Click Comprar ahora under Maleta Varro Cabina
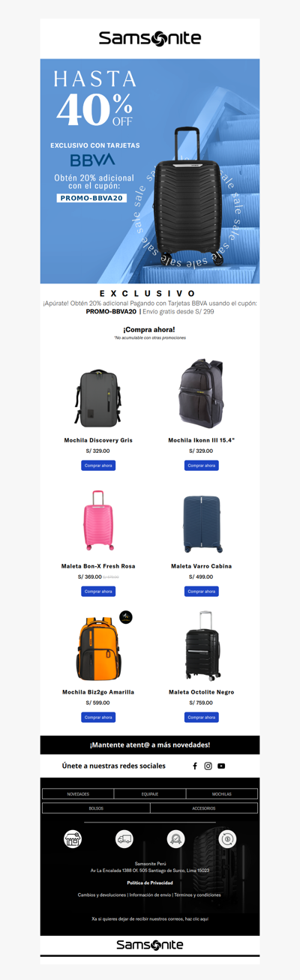Viewport: 300px width, 980px height. 202,592
